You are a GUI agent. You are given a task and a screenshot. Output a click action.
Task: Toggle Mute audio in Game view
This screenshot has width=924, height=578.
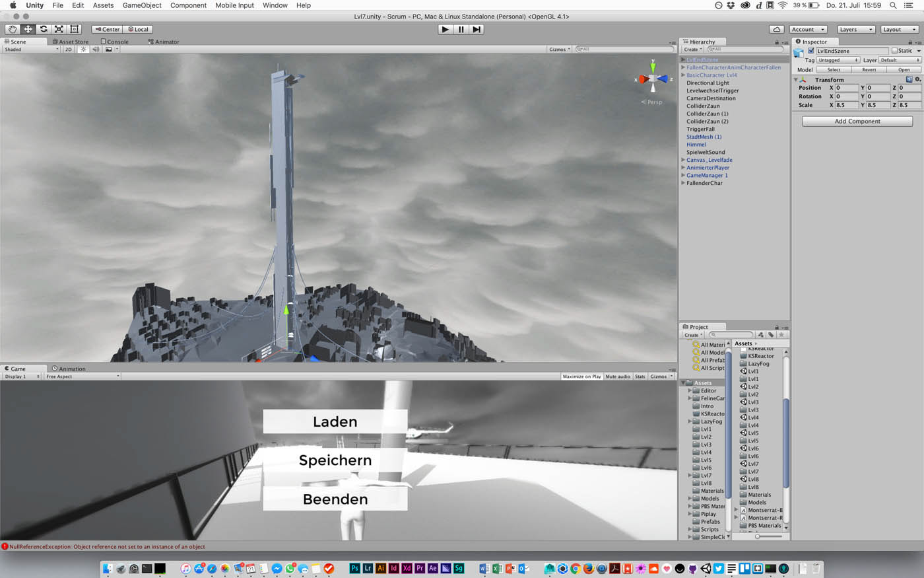[618, 377]
